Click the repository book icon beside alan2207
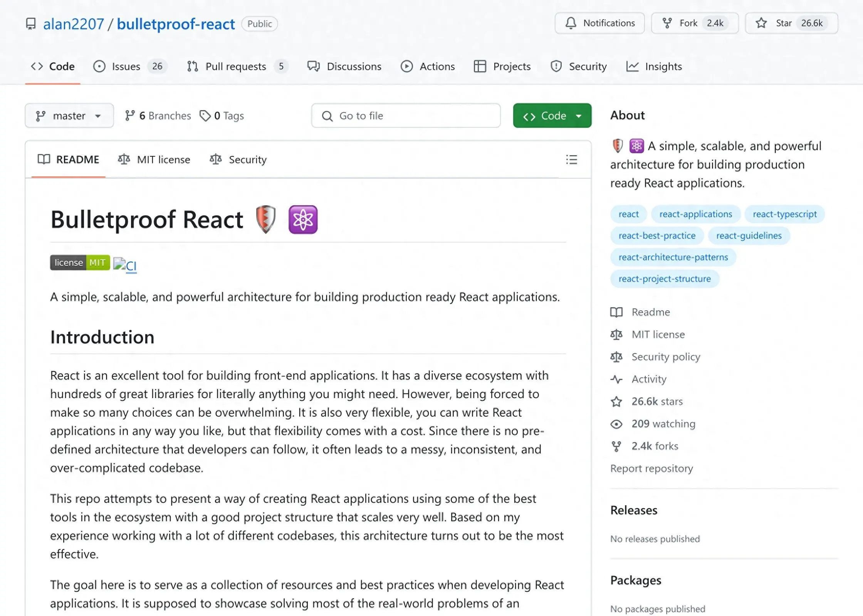The height and width of the screenshot is (616, 863). coord(31,23)
